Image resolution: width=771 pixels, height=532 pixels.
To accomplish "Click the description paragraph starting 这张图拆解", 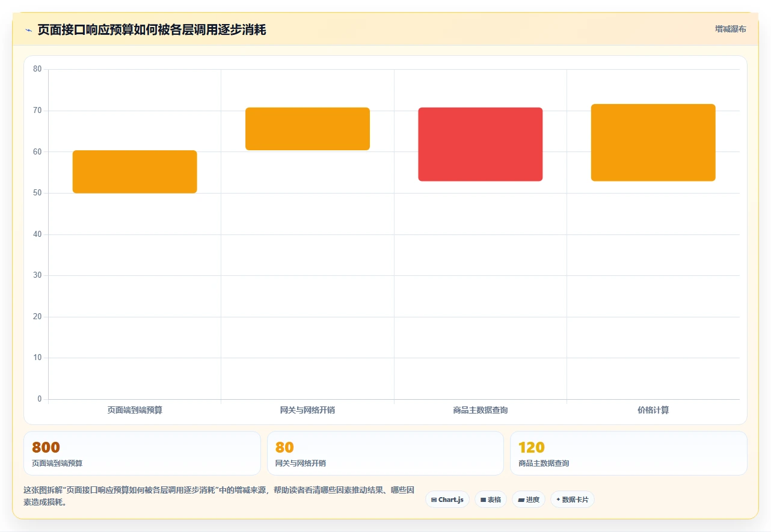I will (x=219, y=497).
